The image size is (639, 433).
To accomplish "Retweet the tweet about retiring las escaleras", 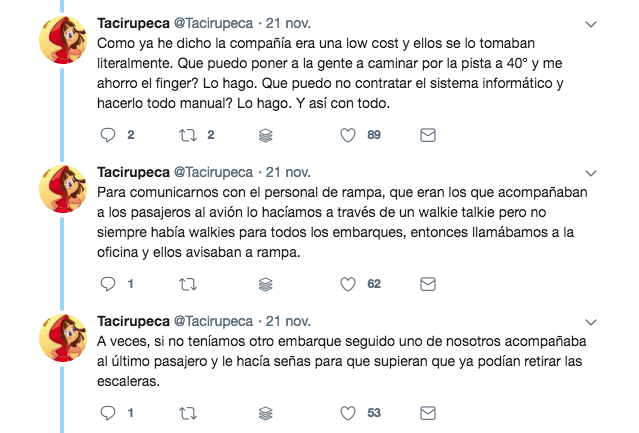I will pyautogui.click(x=188, y=413).
